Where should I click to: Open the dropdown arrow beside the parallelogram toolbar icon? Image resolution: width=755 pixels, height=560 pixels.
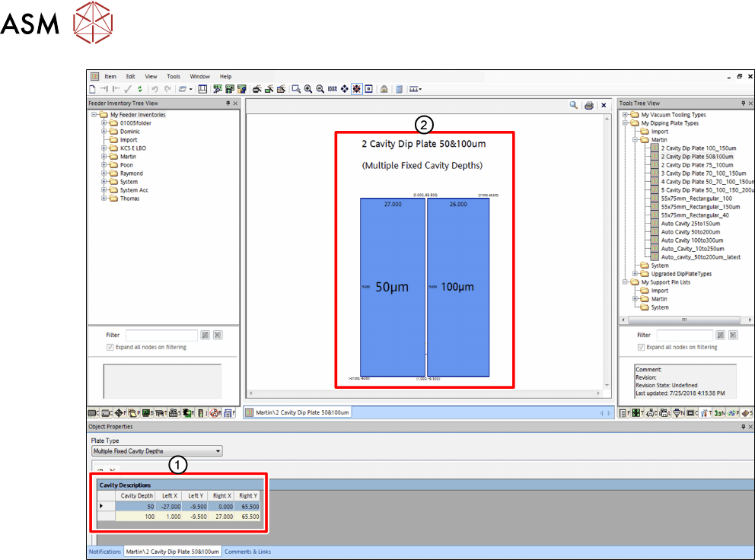click(191, 89)
